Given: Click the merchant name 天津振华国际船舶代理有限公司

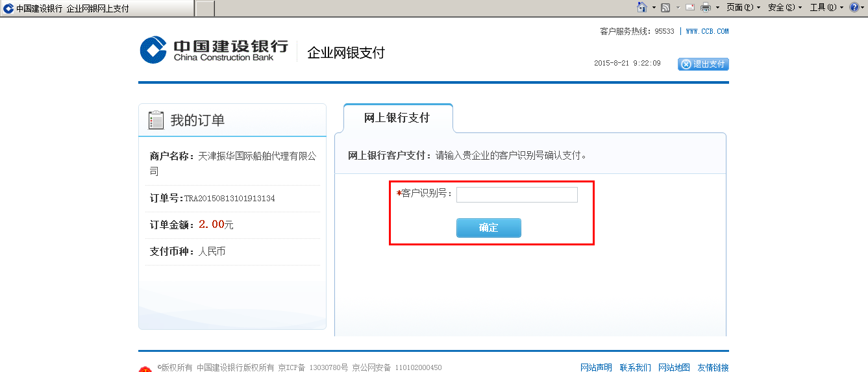Looking at the screenshot, I should pyautogui.click(x=232, y=164).
